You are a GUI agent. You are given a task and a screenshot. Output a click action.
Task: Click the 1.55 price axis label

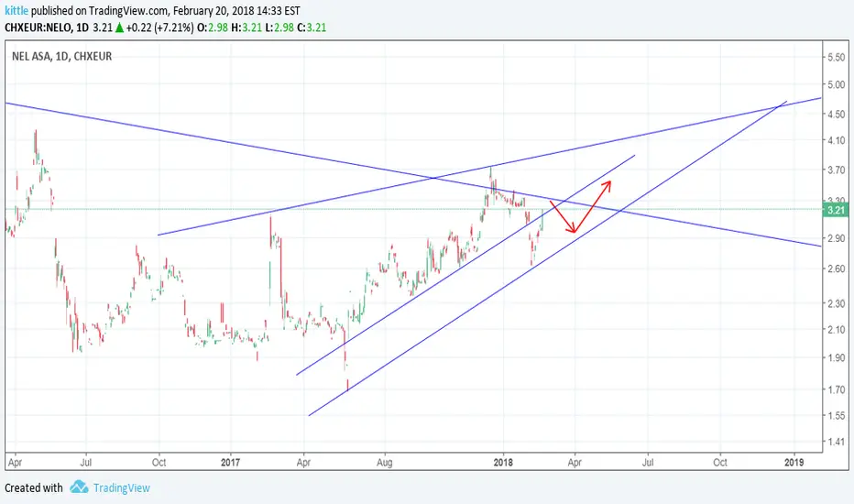coord(836,416)
